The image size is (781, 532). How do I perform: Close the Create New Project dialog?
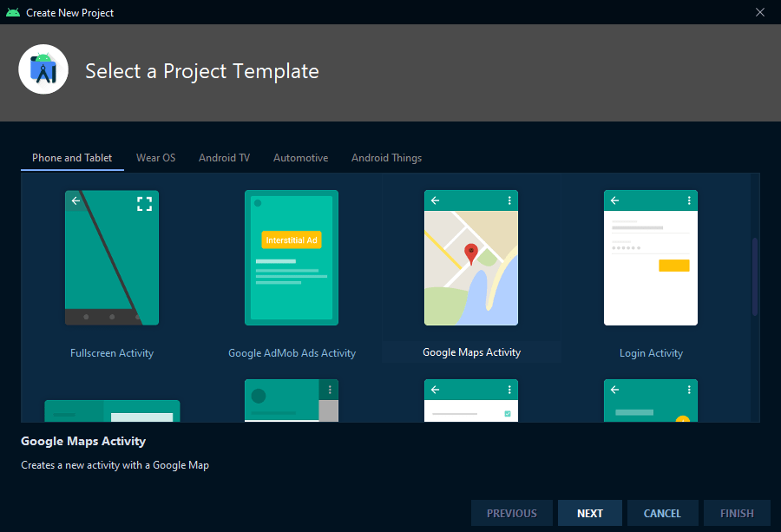pos(760,12)
